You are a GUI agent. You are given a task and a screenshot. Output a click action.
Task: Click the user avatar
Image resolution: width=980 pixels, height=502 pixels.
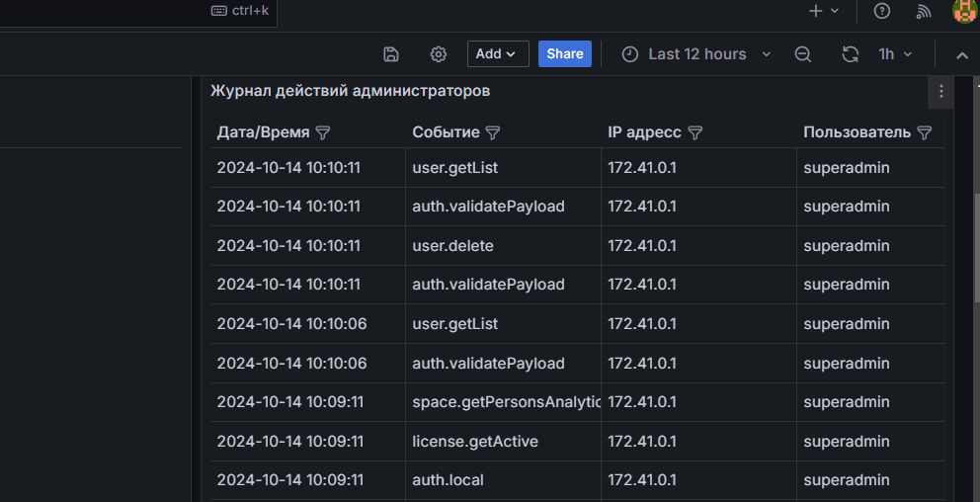coord(965,11)
